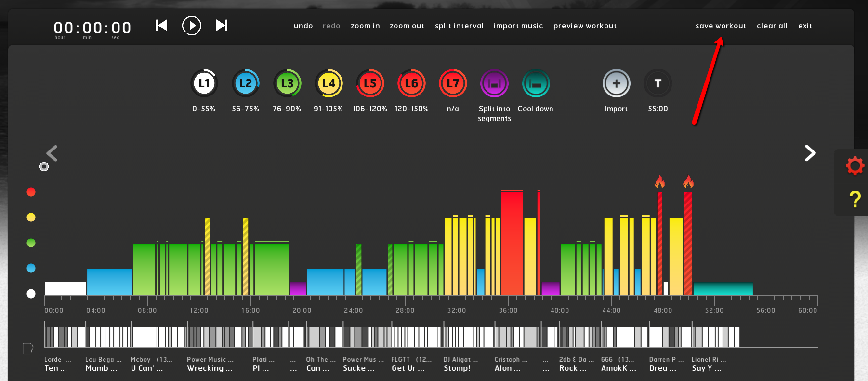868x381 pixels.
Task: Click the T total time 55:00 icon
Action: pos(658,83)
